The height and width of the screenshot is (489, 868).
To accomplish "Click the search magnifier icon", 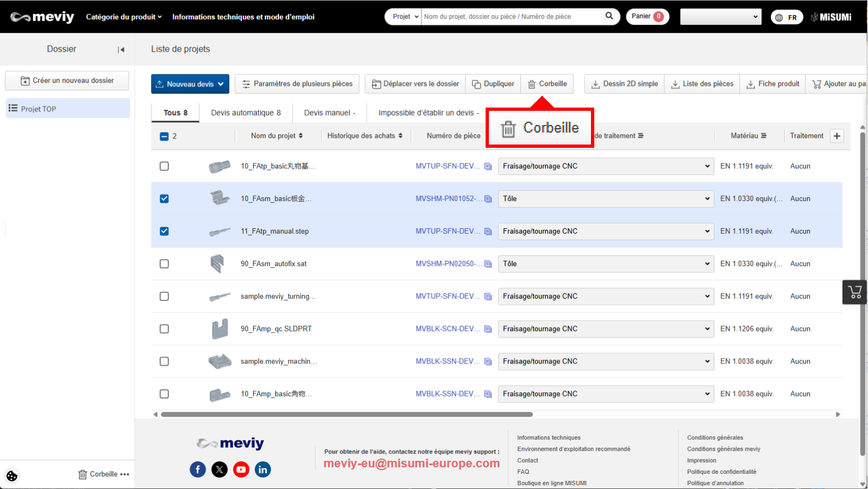I will click(609, 16).
